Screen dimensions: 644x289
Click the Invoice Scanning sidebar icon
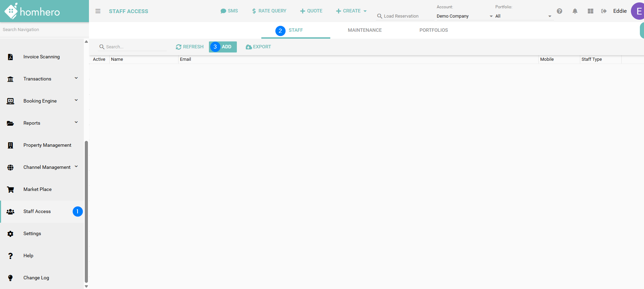tap(10, 57)
